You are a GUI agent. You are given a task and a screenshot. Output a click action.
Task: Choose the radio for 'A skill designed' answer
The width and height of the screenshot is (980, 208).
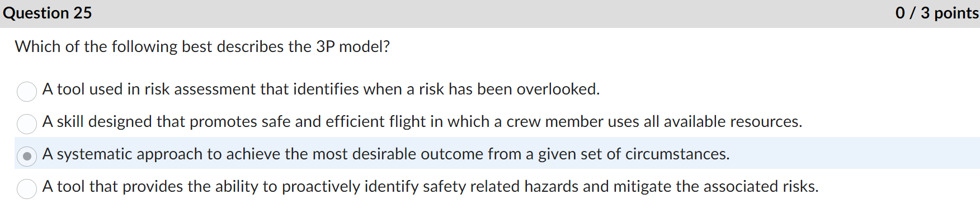tap(27, 124)
